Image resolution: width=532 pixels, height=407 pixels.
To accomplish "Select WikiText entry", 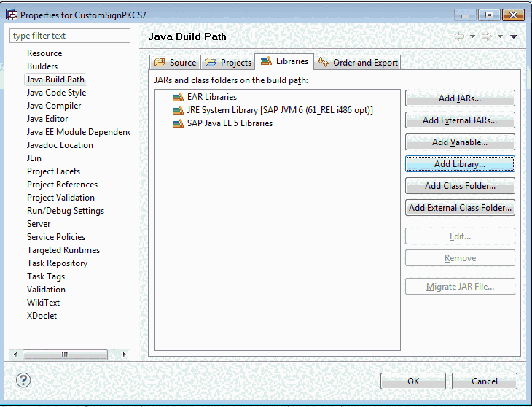I will 43,303.
